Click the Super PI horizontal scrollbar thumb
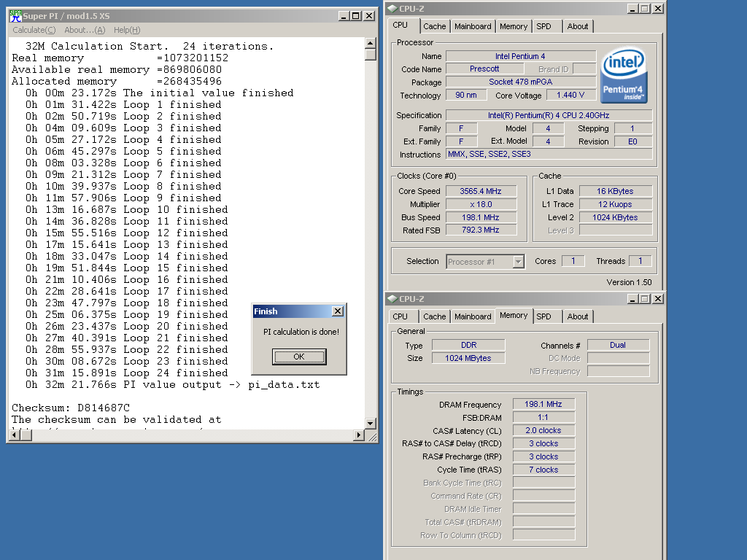The width and height of the screenshot is (747, 560). pyautogui.click(x=26, y=435)
